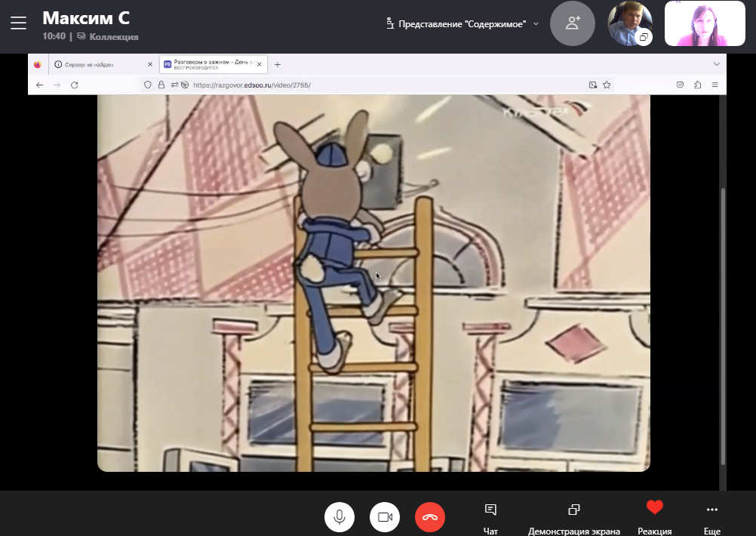756x536 pixels.
Task: Toggle picture-in-picture icon in address bar
Action: click(x=592, y=85)
